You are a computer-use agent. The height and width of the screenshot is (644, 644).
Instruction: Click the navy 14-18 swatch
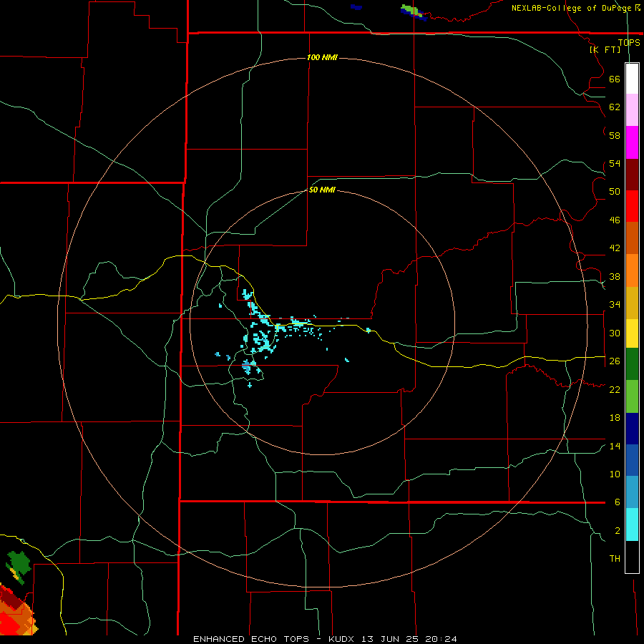coord(632,429)
